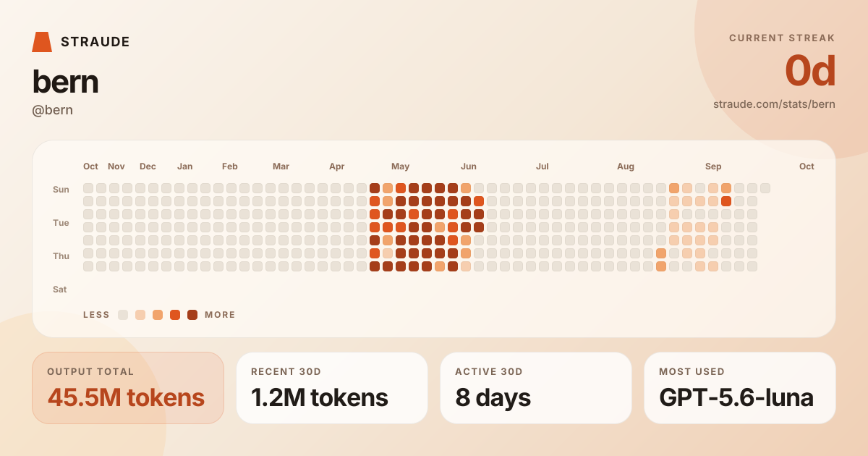Click the bright orange Monday cell in September

coord(726,201)
